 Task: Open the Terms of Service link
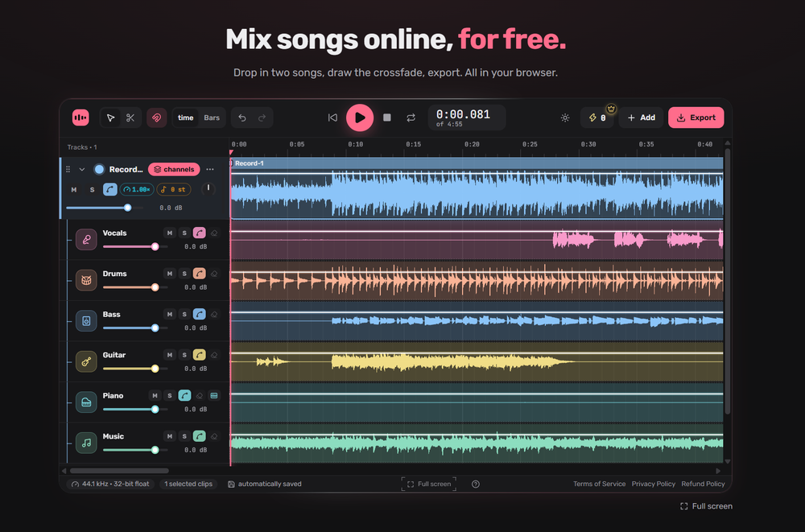pos(599,484)
